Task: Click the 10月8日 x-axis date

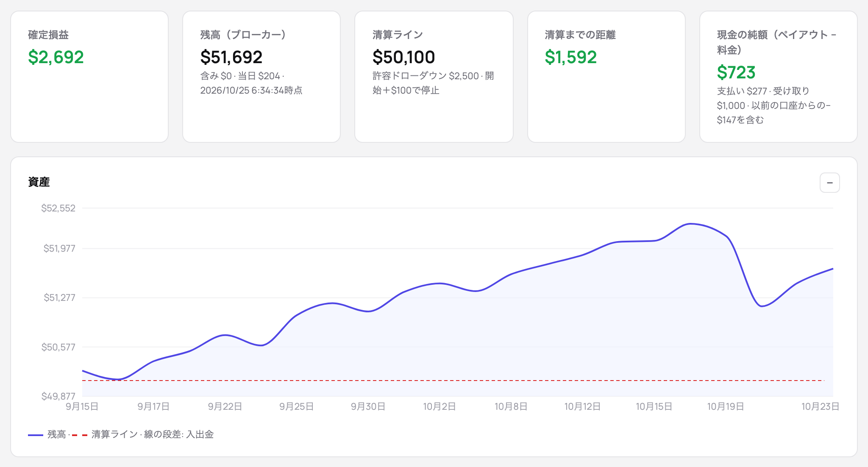Action: [511, 406]
